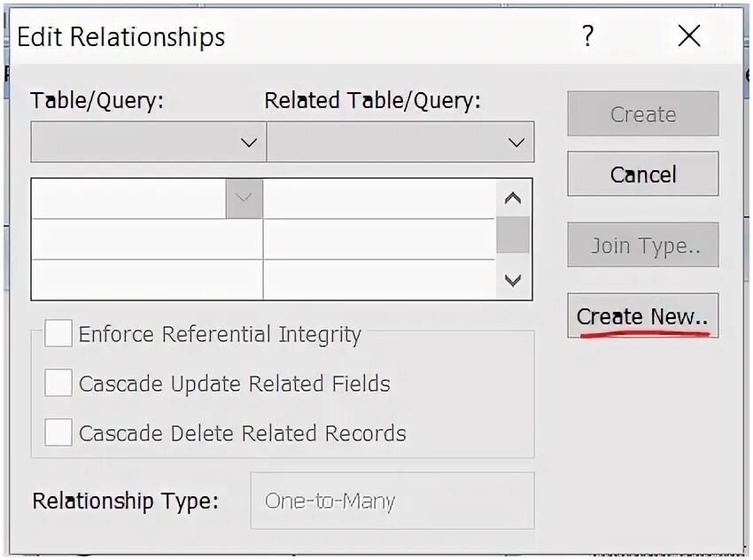Tick Cascade Update Related Fields
The image size is (753, 560).
click(x=58, y=384)
